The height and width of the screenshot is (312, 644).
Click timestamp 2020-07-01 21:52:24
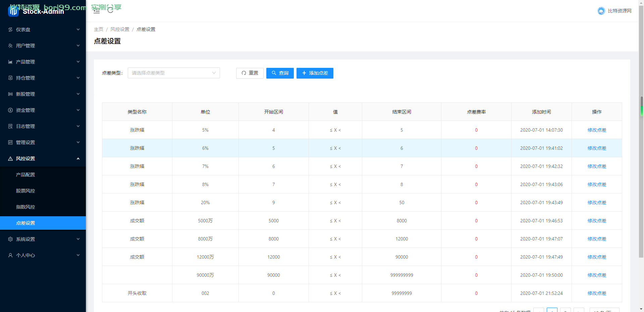pos(541,293)
